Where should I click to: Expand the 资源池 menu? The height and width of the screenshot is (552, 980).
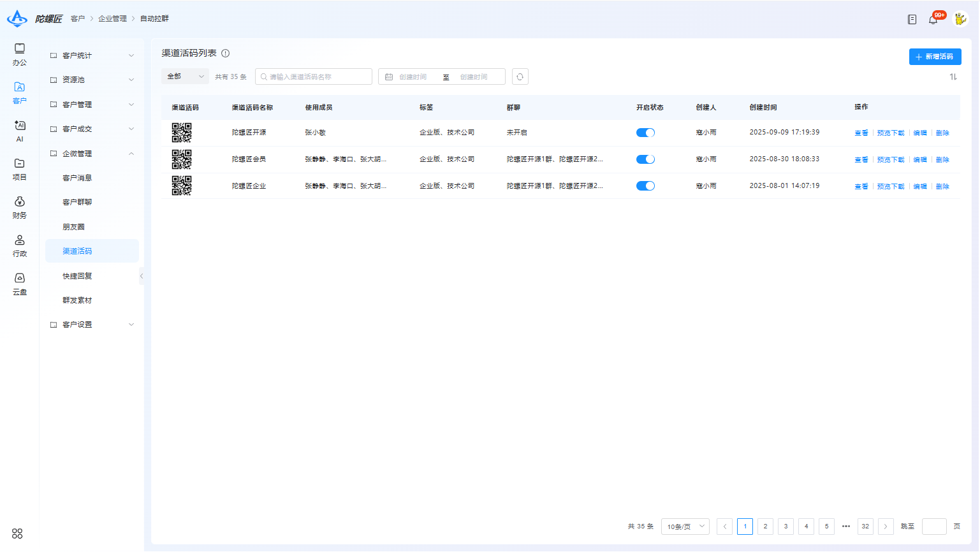click(92, 80)
